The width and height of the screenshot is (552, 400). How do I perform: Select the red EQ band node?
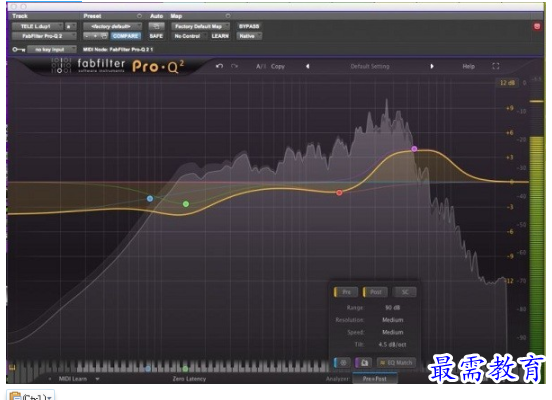tap(339, 193)
